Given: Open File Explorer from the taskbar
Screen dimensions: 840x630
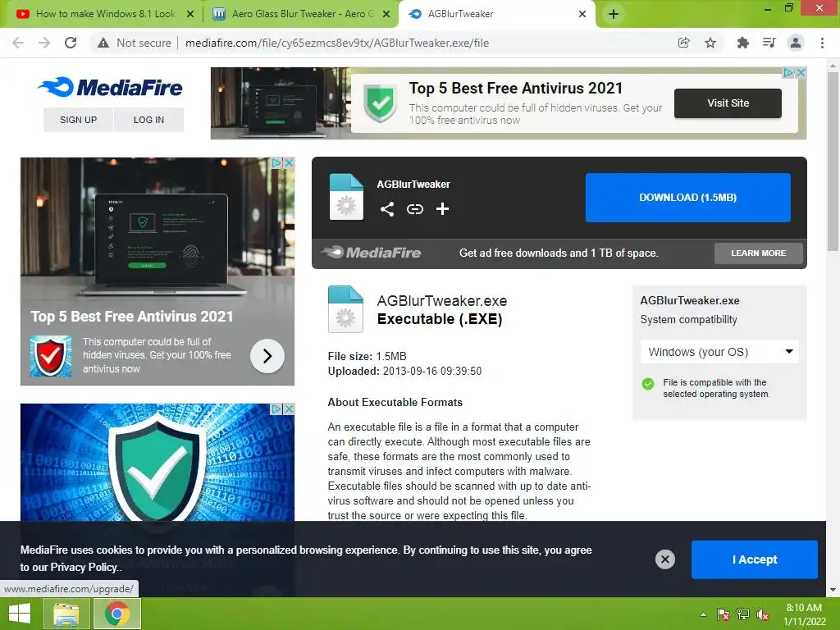Looking at the screenshot, I should click(66, 614).
